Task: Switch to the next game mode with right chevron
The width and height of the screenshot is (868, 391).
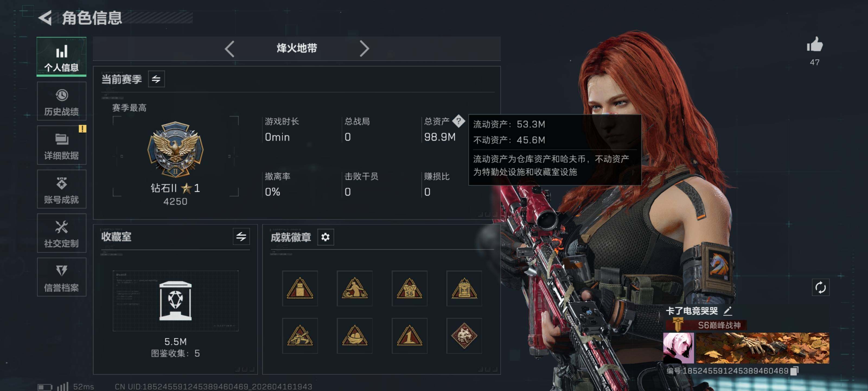Action: (364, 49)
